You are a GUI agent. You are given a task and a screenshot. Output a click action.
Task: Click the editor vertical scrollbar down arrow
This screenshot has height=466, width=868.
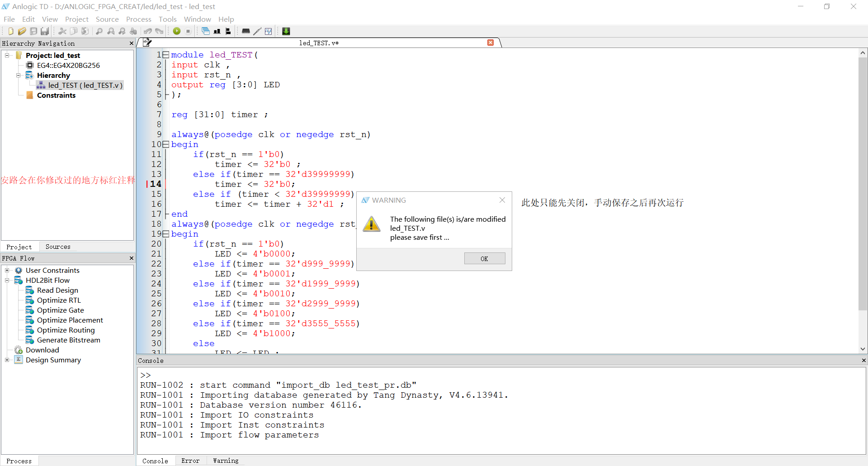click(x=863, y=349)
